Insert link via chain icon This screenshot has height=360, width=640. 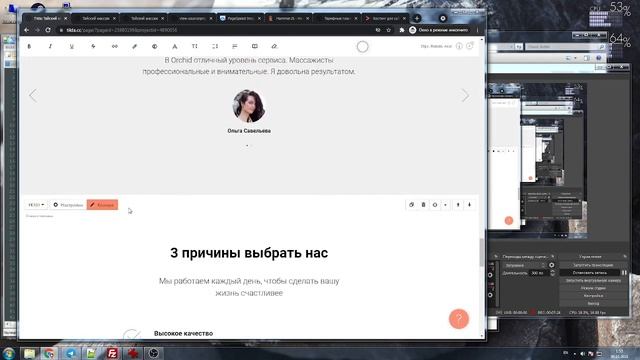pos(115,47)
